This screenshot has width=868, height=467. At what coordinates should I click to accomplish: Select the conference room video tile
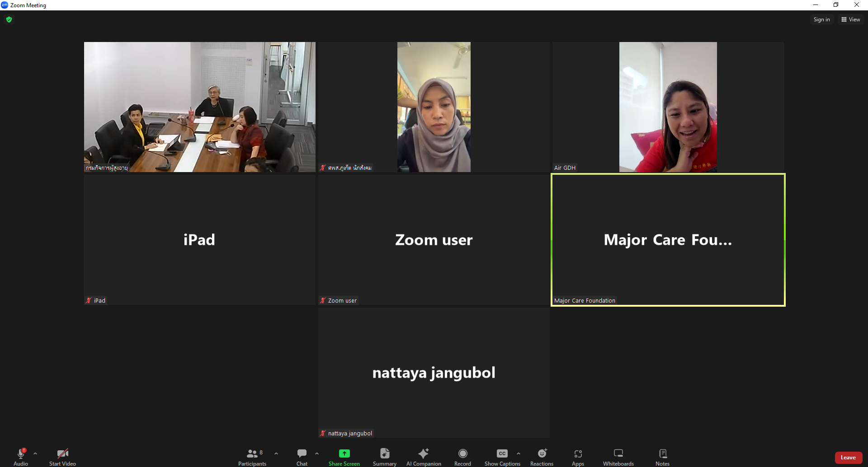pyautogui.click(x=200, y=107)
